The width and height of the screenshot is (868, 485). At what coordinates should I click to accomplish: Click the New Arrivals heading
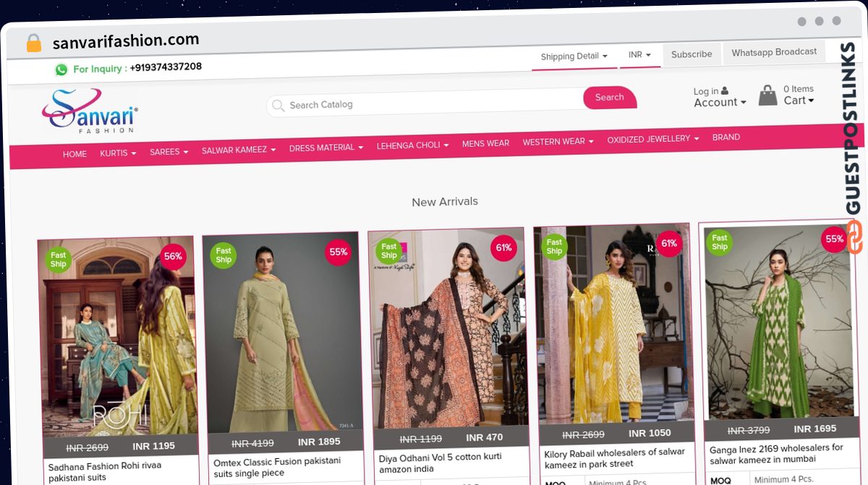(445, 202)
